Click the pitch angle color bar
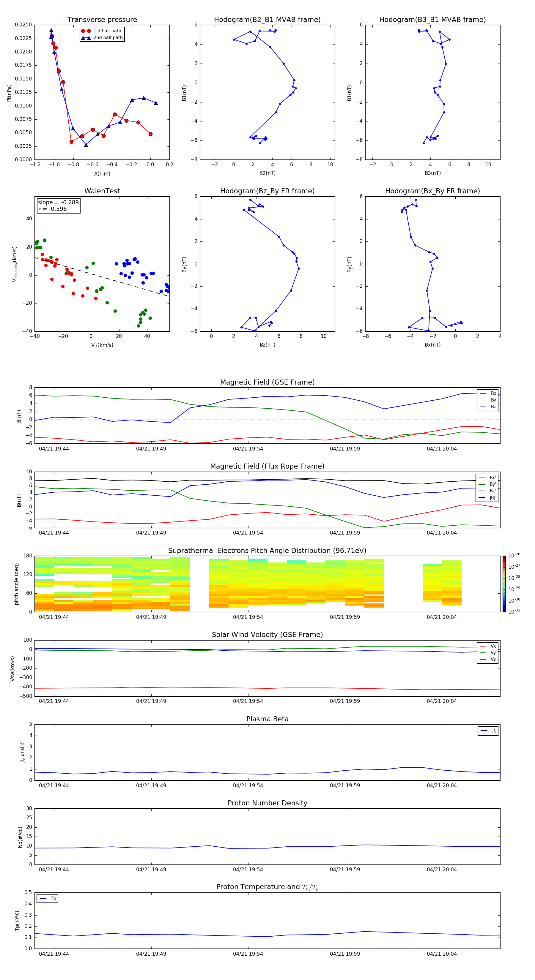This screenshot has height=980, width=535. point(504,584)
